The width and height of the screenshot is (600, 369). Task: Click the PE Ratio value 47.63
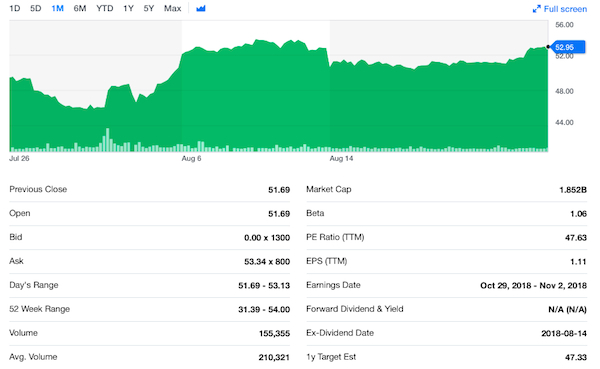(x=576, y=238)
